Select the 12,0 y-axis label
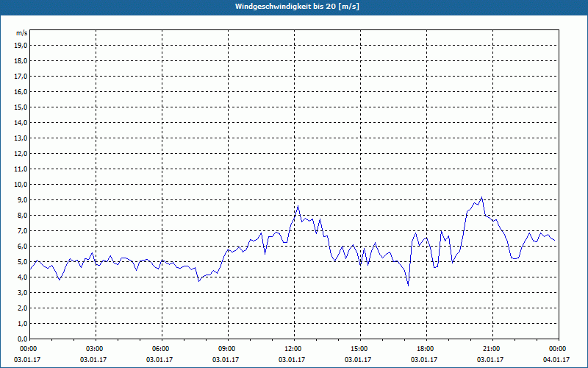This screenshot has width=588, height=368. pos(21,154)
